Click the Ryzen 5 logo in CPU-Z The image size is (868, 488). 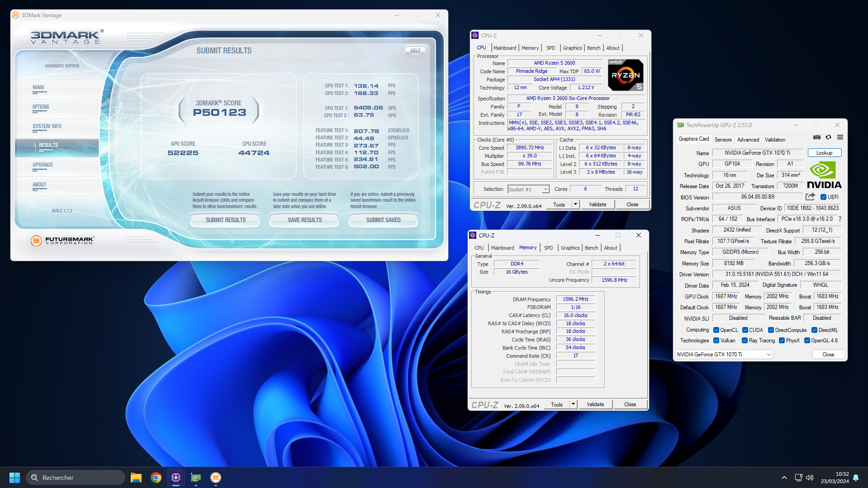tap(626, 75)
